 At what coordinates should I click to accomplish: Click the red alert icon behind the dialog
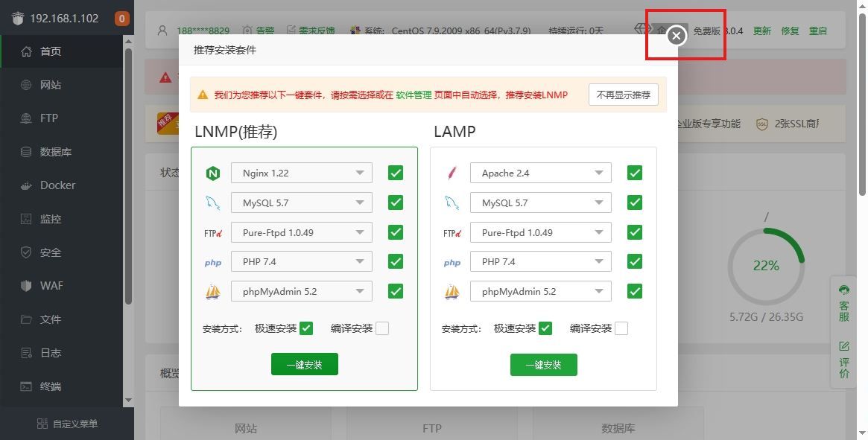point(165,77)
